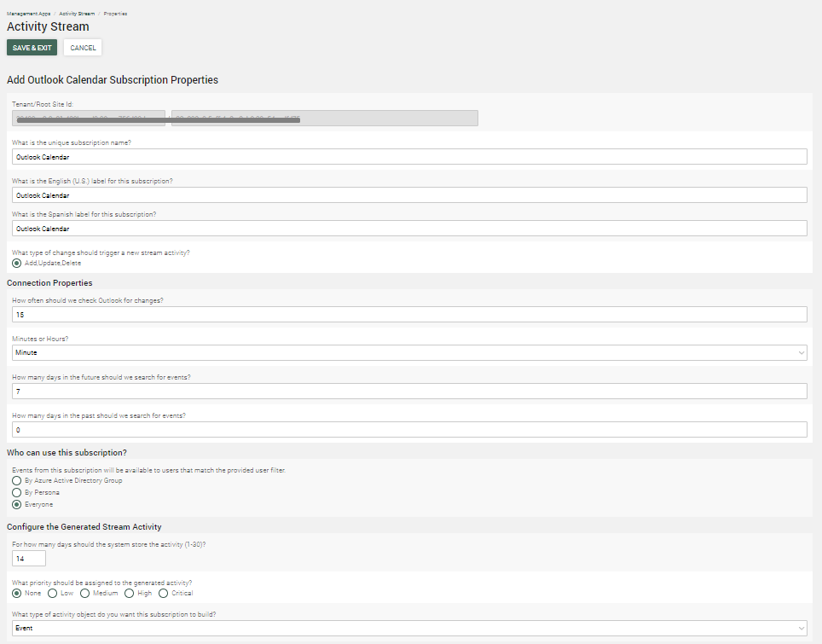
Task: Select the By Persona radio option
Action: (x=17, y=493)
